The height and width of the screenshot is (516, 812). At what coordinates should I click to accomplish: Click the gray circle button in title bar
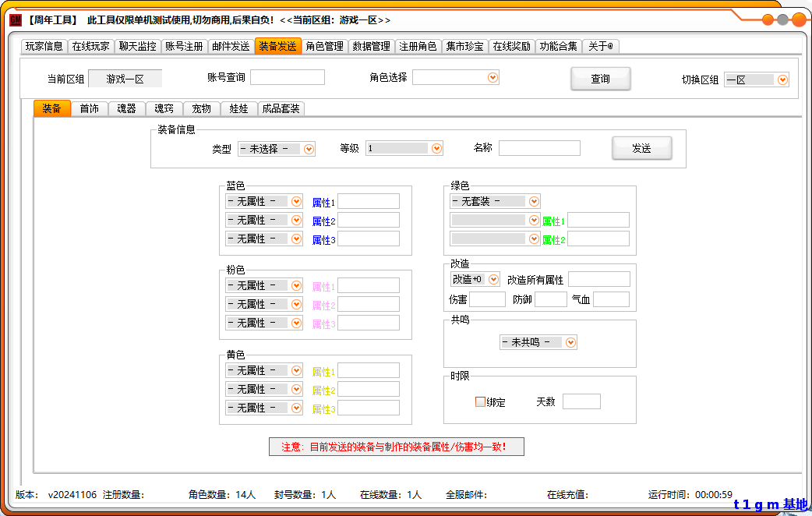tap(782, 19)
